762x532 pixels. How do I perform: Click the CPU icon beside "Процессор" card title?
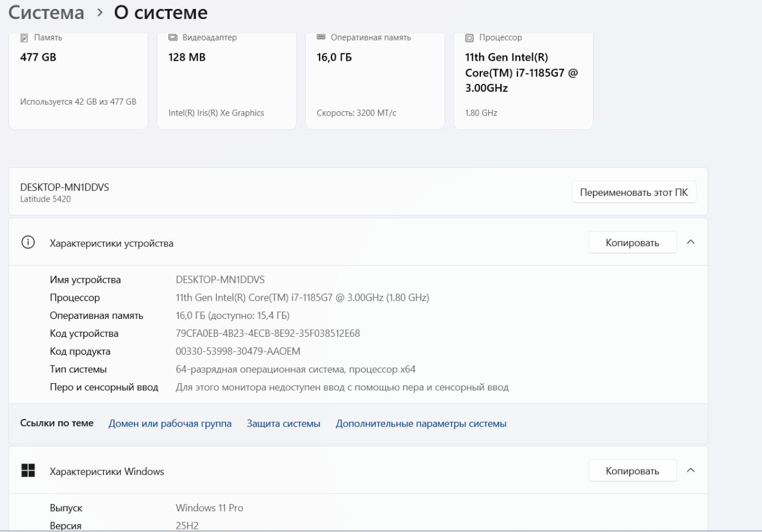(470, 37)
